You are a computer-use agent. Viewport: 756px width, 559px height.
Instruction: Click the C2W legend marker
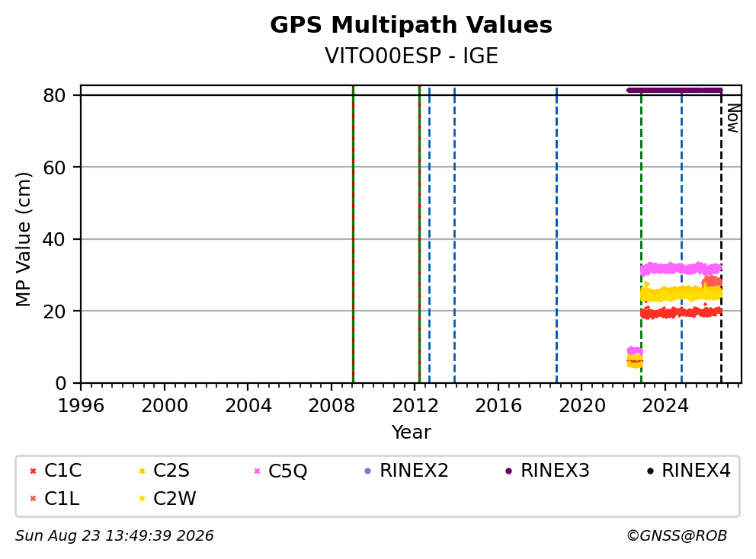tap(142, 499)
